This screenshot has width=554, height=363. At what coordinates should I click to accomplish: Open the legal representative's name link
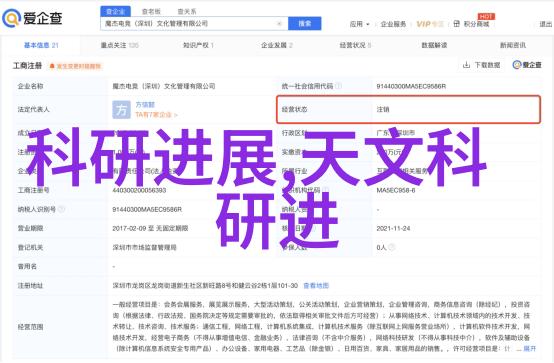pos(145,105)
